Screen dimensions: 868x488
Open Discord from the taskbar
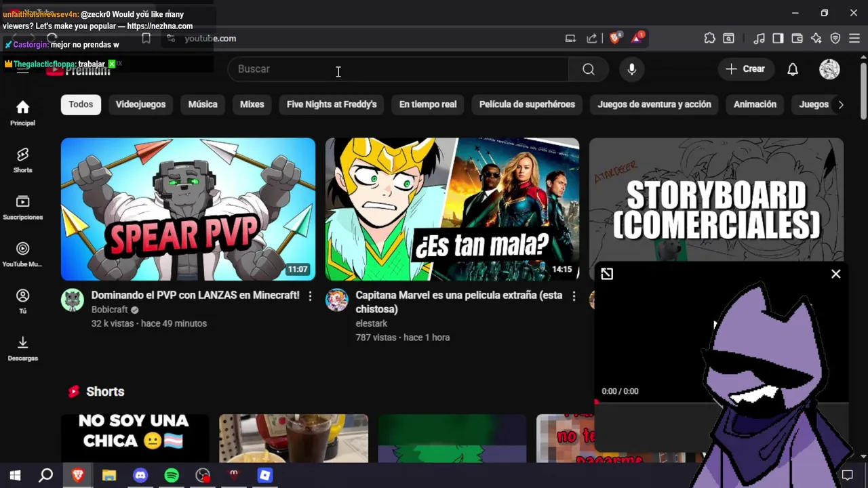[140, 475]
